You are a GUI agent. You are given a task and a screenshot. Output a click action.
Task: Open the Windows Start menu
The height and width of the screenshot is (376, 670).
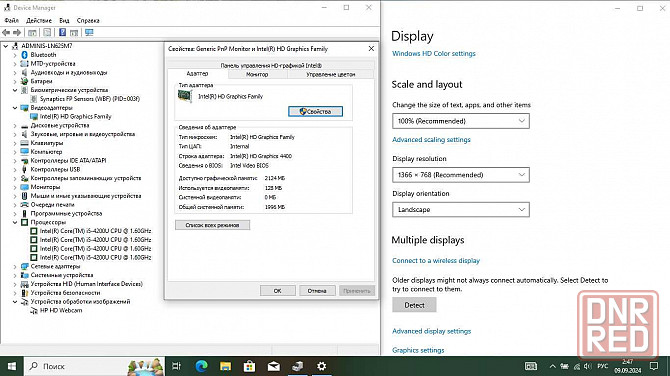click(12, 366)
